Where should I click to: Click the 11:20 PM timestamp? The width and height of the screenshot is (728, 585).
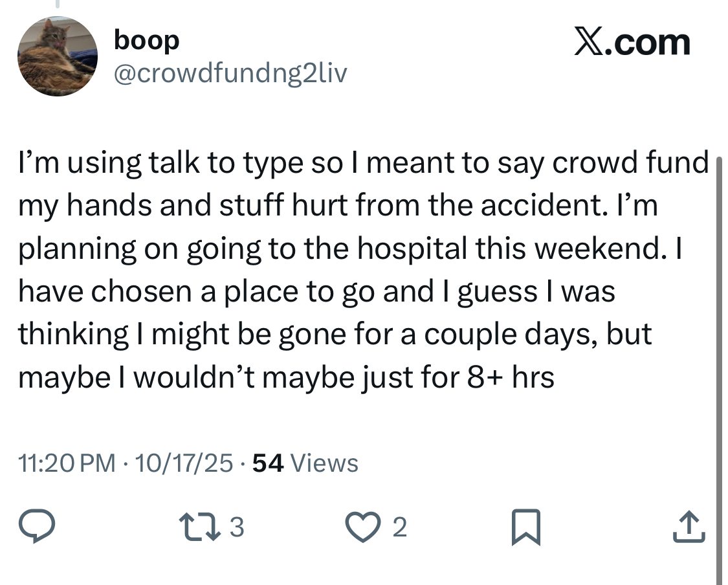tap(67, 463)
